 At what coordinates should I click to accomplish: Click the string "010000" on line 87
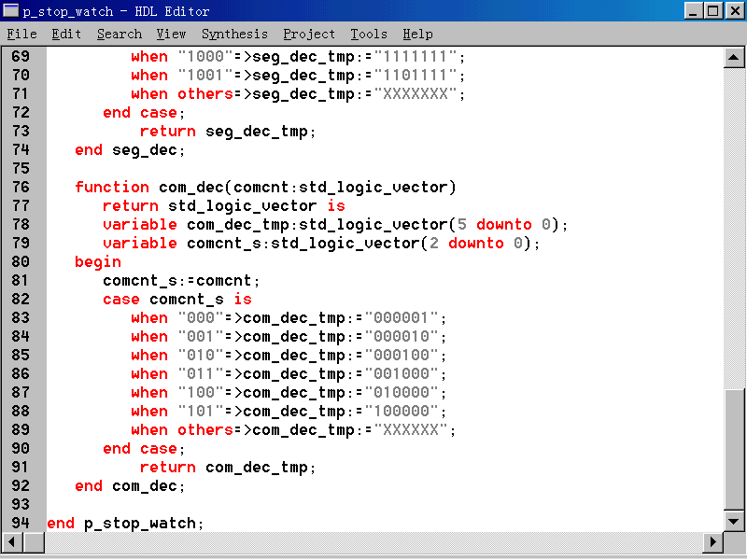click(x=402, y=392)
